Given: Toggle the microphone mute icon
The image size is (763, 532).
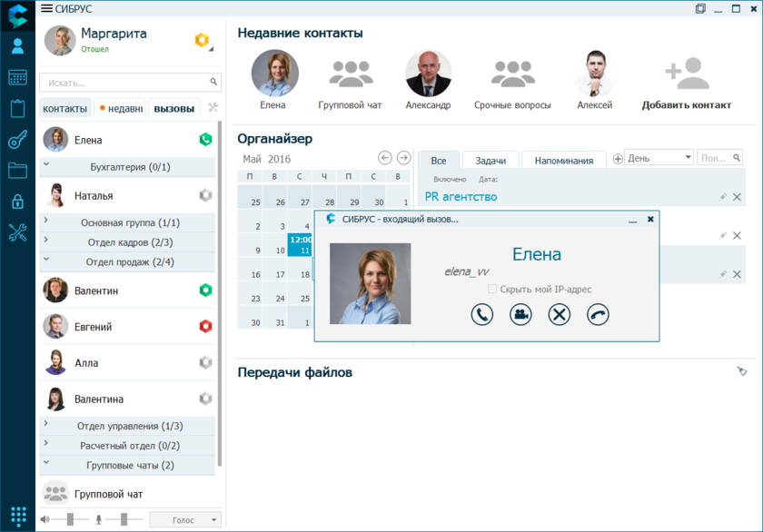Looking at the screenshot, I should coord(99,519).
